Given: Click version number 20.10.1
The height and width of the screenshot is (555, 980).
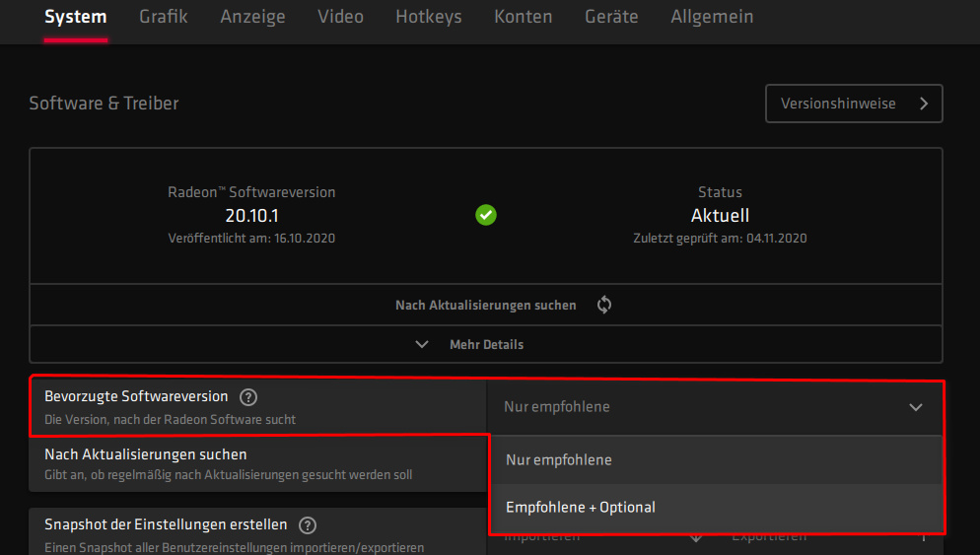Looking at the screenshot, I should pos(251,216).
